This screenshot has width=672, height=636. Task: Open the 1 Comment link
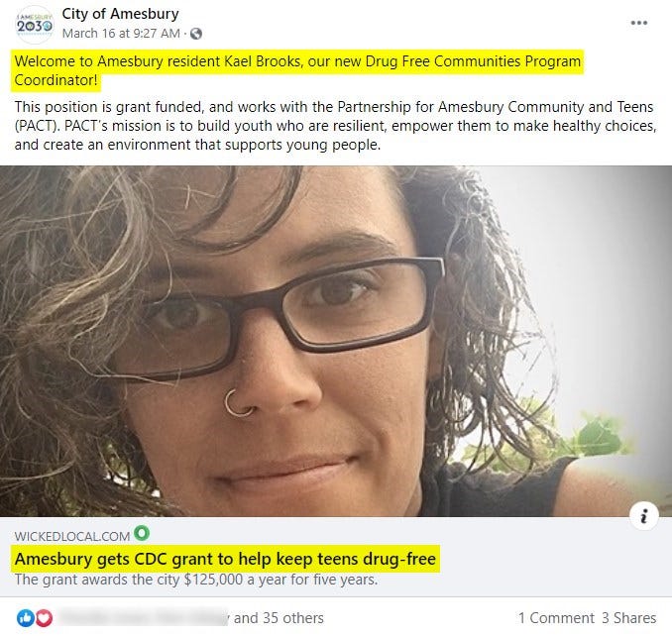tap(556, 618)
